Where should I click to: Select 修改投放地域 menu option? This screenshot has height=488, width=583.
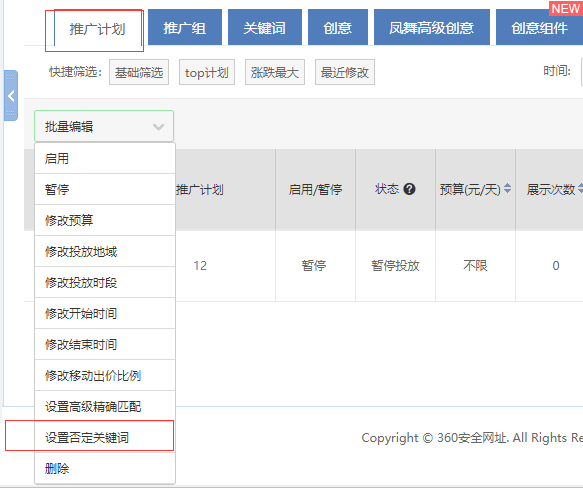105,251
